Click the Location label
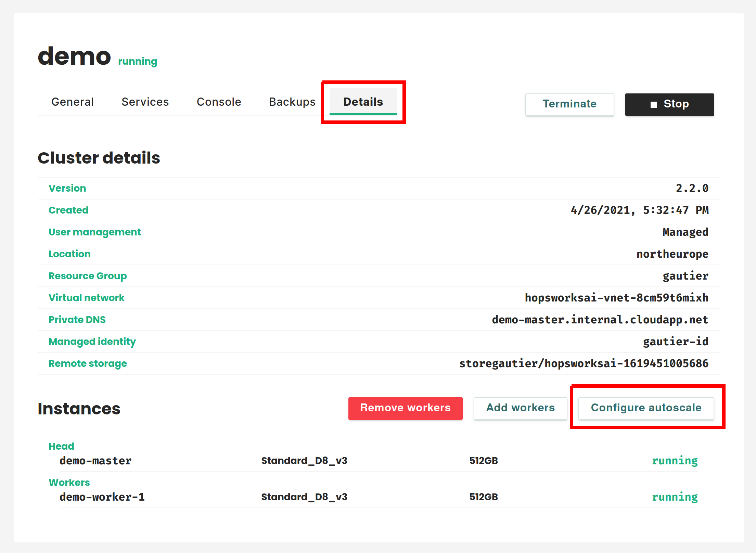 (69, 254)
